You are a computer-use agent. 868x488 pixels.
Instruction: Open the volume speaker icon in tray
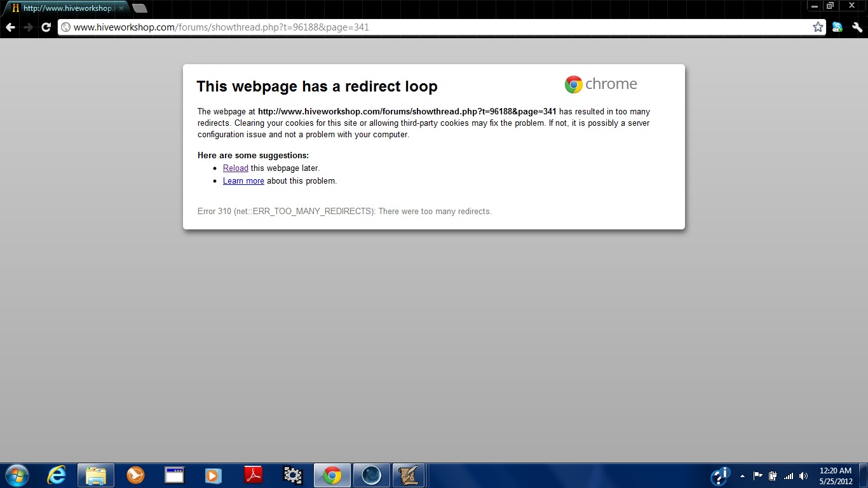click(x=804, y=476)
